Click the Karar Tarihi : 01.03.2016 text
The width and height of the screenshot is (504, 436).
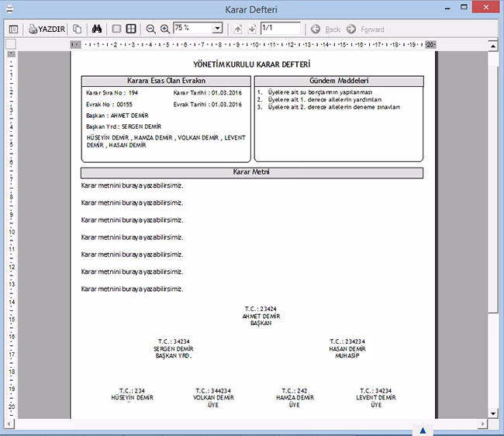[208, 93]
